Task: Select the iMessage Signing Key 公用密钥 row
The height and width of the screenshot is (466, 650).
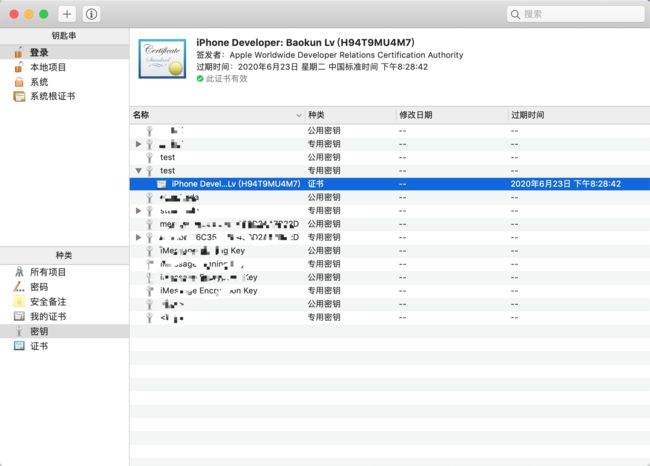Action: [390, 250]
